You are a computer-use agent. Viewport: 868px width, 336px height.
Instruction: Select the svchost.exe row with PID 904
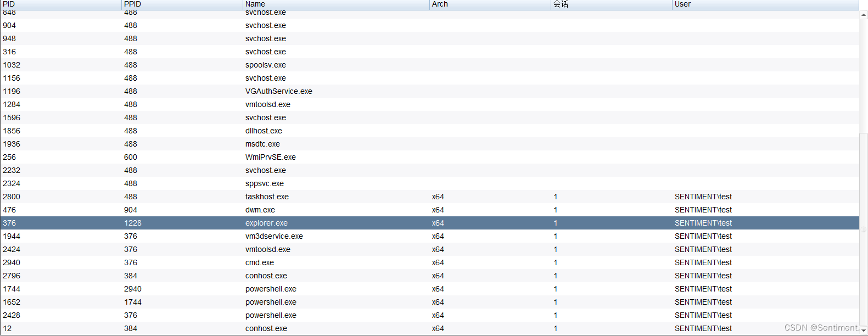coord(429,25)
